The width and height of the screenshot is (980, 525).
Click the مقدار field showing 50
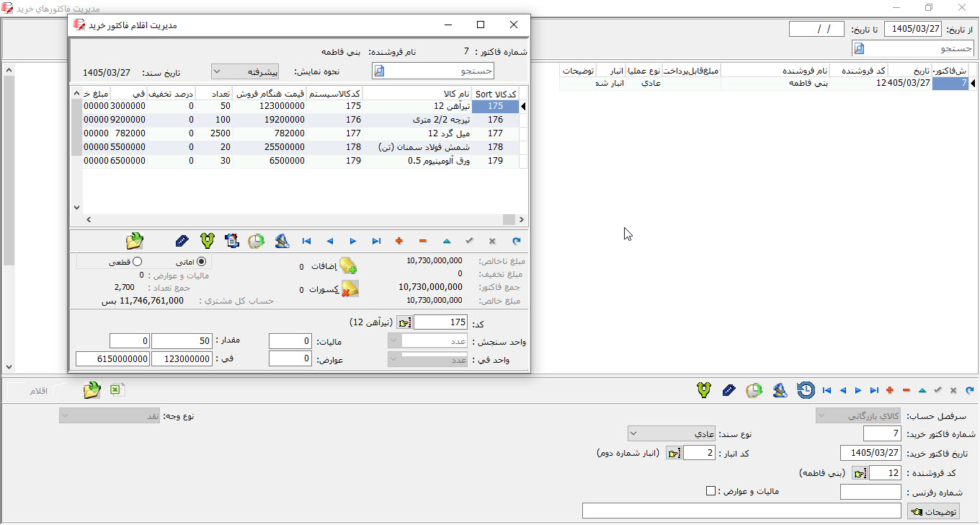(x=182, y=340)
